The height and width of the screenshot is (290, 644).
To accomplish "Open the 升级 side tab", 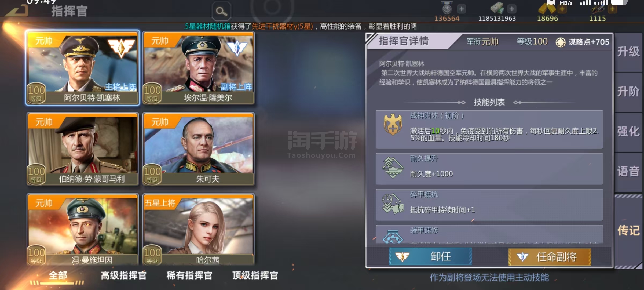I will [x=628, y=52].
